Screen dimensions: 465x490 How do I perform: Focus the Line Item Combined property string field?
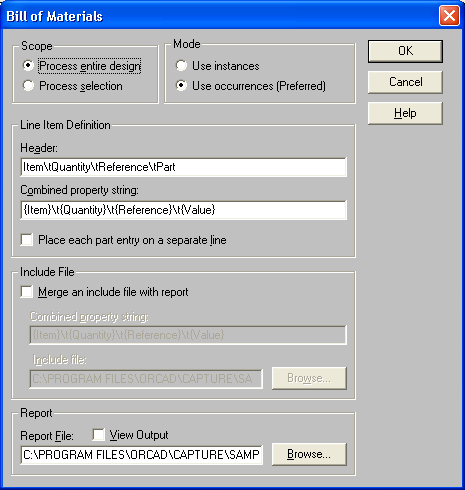click(184, 210)
